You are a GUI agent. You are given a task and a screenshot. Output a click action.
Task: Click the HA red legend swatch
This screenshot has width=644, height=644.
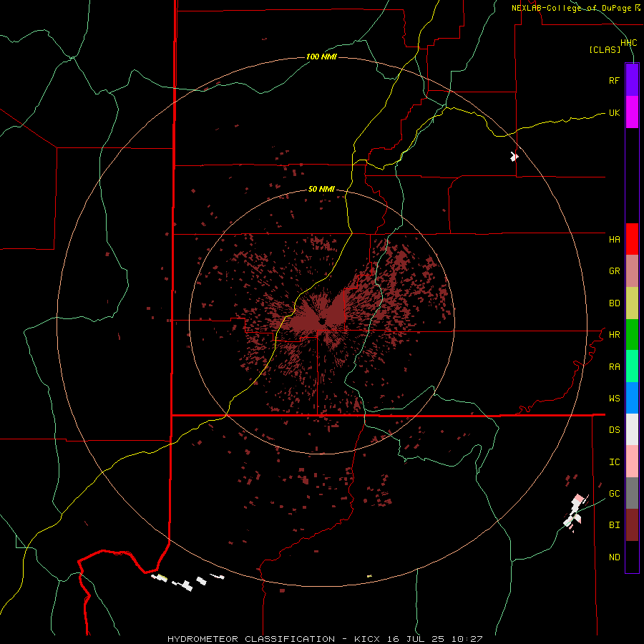tap(632, 239)
